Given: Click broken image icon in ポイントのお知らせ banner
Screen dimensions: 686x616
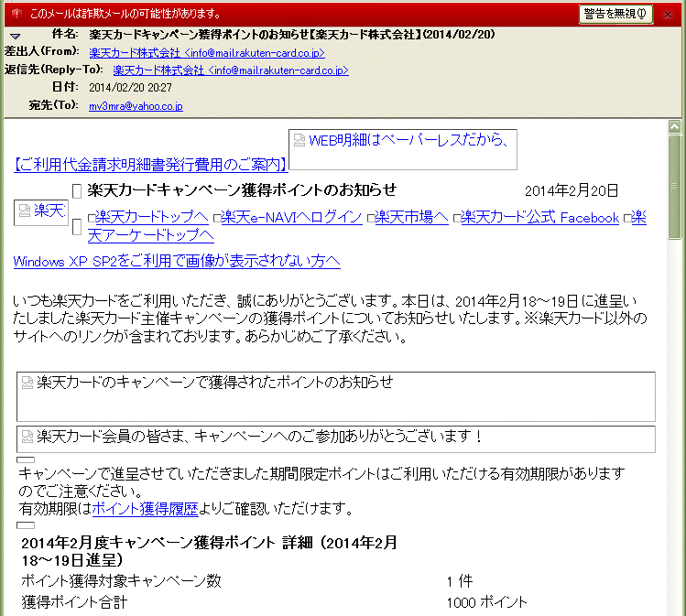Looking at the screenshot, I should 27,382.
